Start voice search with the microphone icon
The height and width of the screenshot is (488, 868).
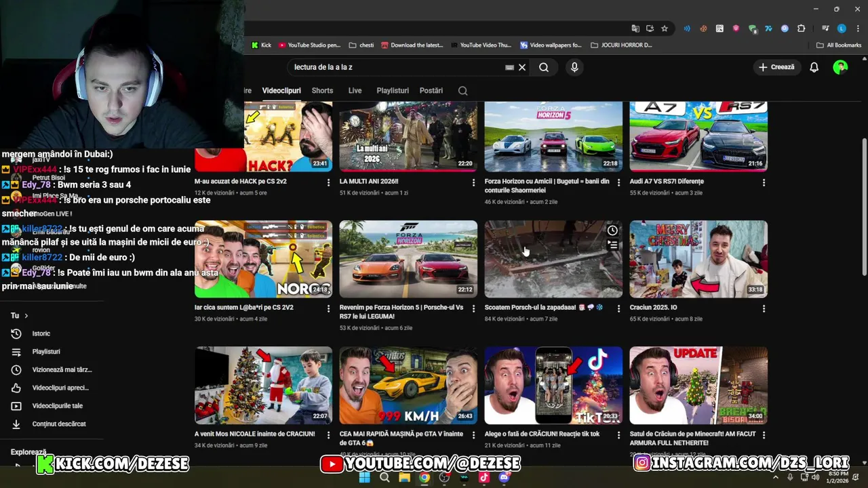click(x=574, y=67)
